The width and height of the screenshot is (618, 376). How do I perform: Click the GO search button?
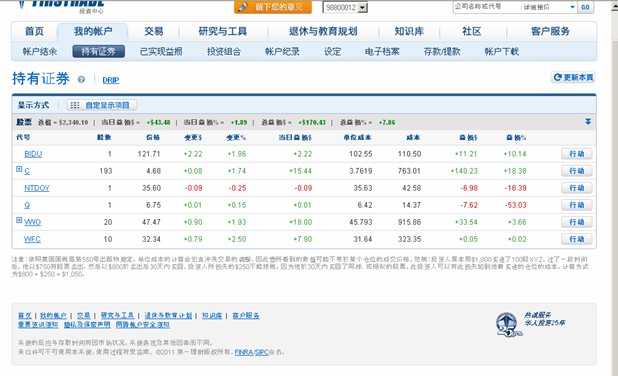pos(585,7)
